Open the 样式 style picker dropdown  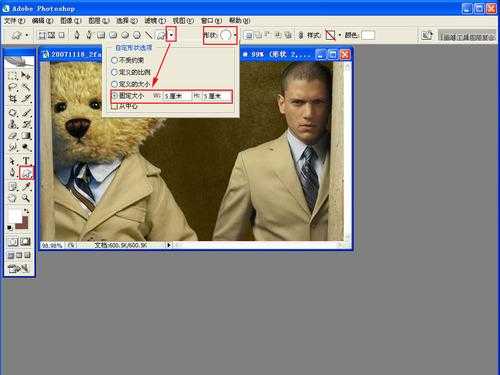pos(340,35)
